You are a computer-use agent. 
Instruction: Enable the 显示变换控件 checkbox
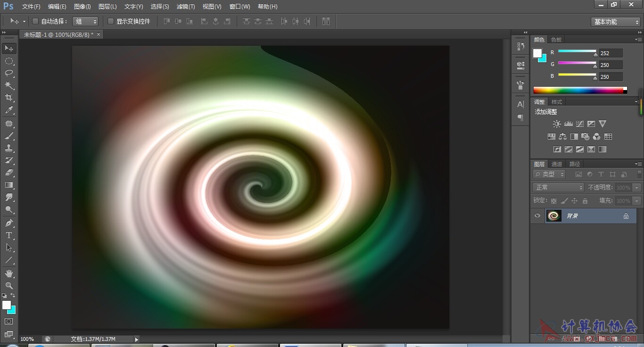(111, 21)
